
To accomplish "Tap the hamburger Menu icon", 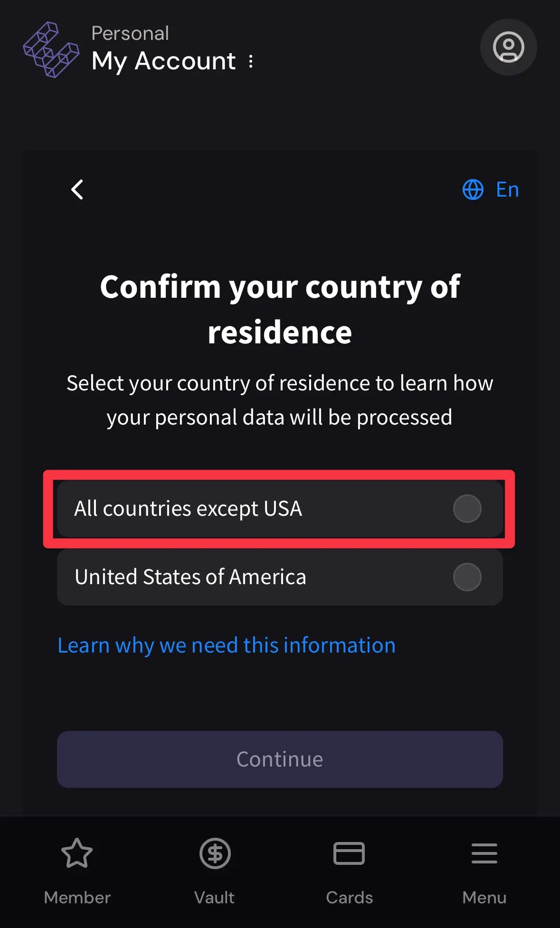I will (484, 853).
